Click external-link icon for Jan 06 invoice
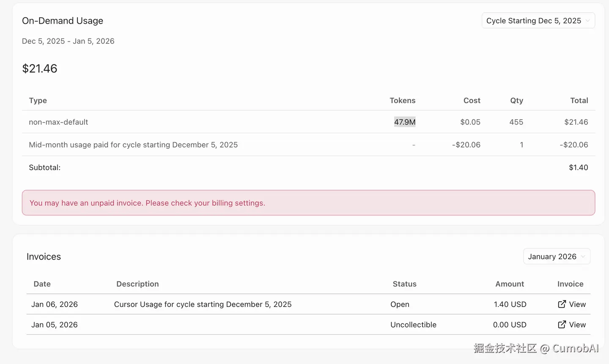Screen dimensions: 609x364 coord(562,304)
